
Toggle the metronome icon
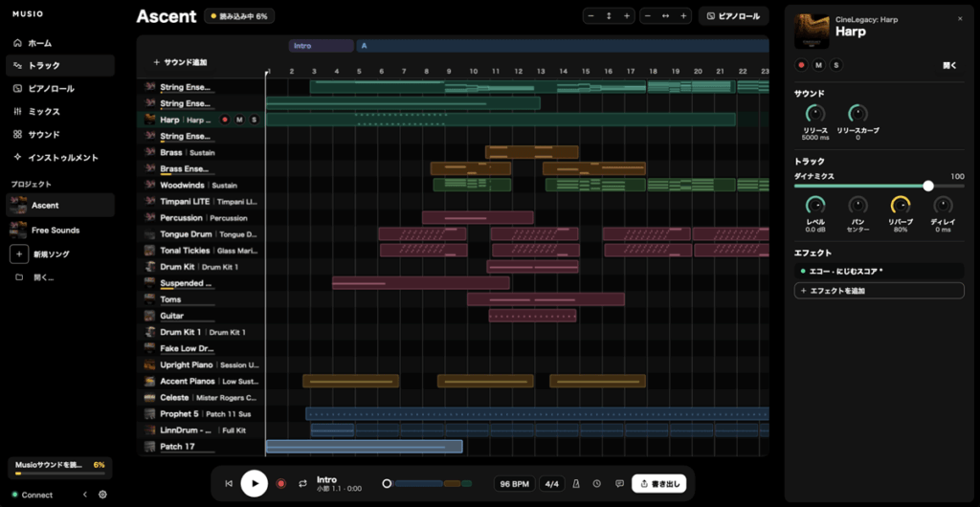[x=577, y=483]
